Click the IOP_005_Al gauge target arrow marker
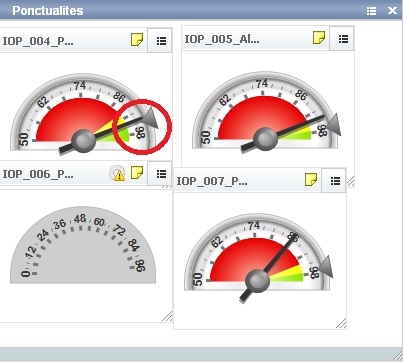Screen dimensions: 403x362 pos(334,124)
